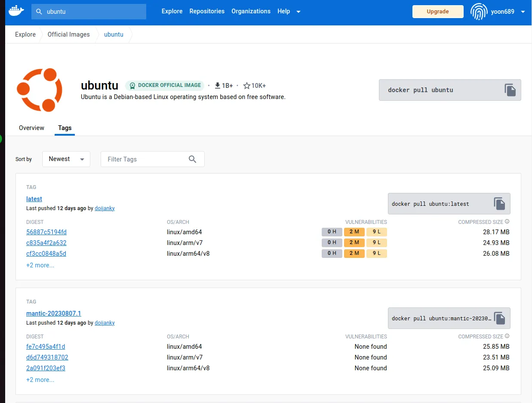Image resolution: width=532 pixels, height=403 pixels.
Task: Click info icon beside mantic Compressed Size
Action: 507,336
